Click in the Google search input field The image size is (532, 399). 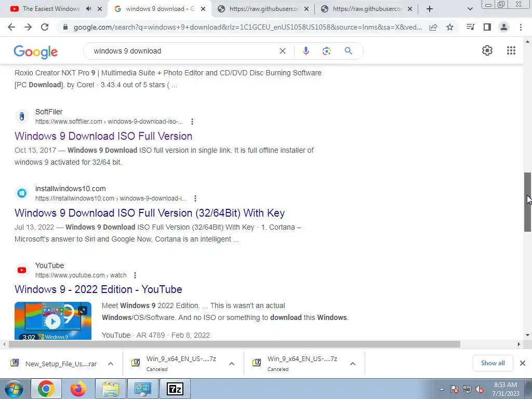[183, 51]
